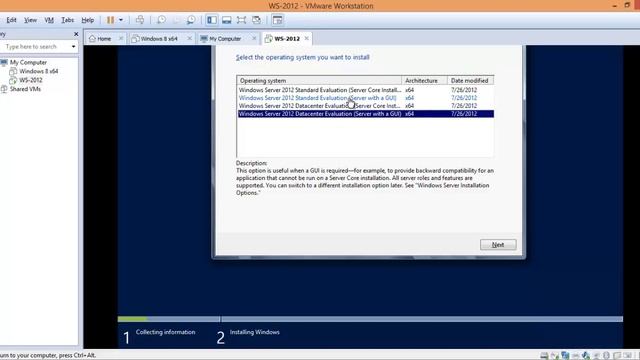Select My Computer in the library tree
The height and width of the screenshot is (360, 640).
28,62
